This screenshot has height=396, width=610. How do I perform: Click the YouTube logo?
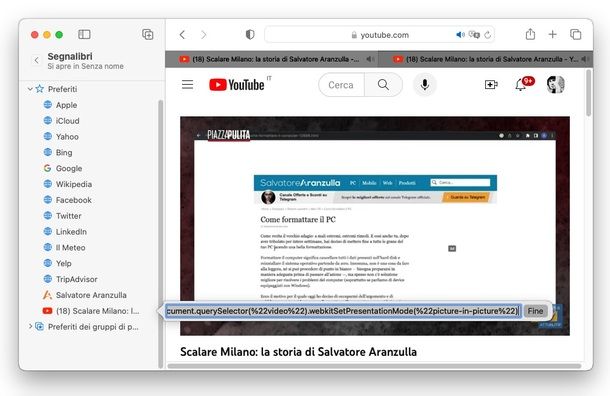238,84
